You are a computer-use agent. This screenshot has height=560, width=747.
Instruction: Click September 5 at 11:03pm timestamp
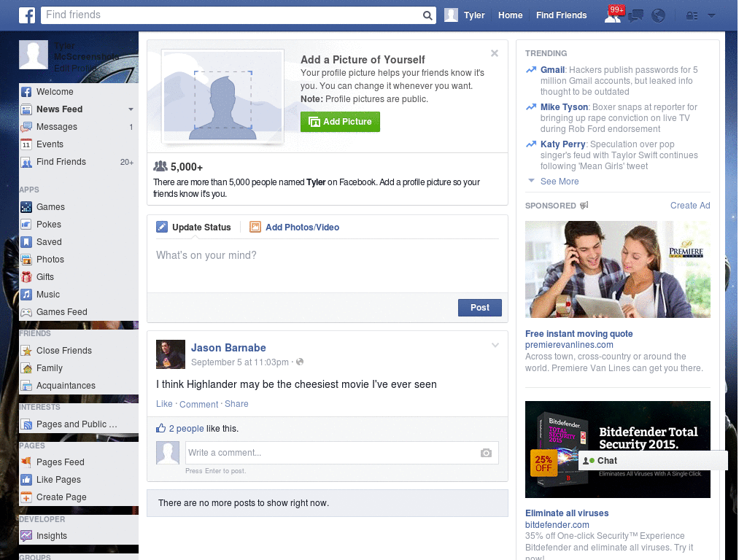coord(239,362)
